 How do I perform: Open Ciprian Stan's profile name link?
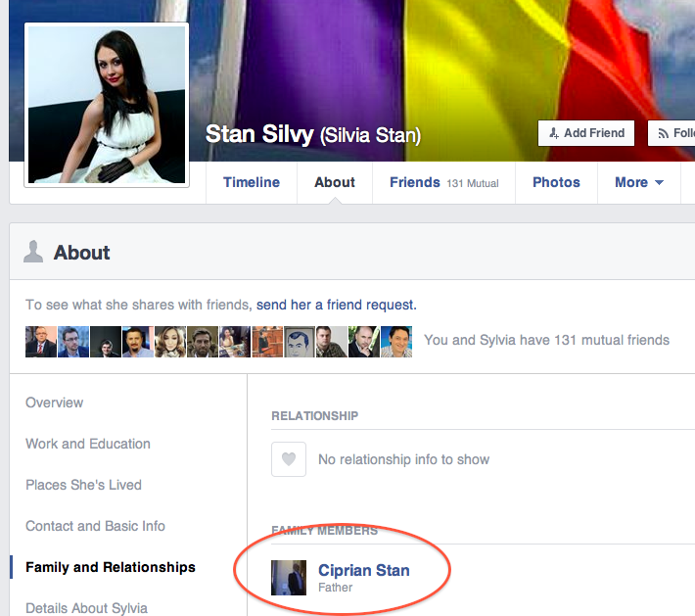pos(364,570)
